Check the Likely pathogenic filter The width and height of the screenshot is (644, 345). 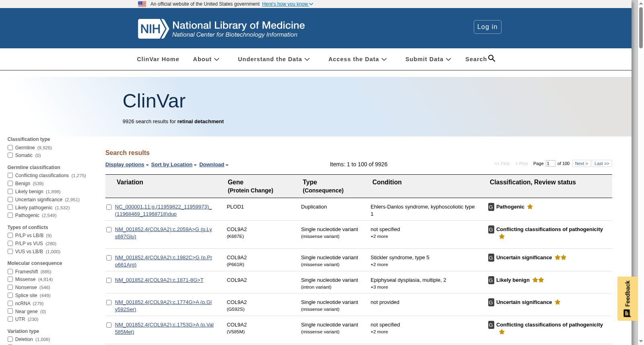10,208
